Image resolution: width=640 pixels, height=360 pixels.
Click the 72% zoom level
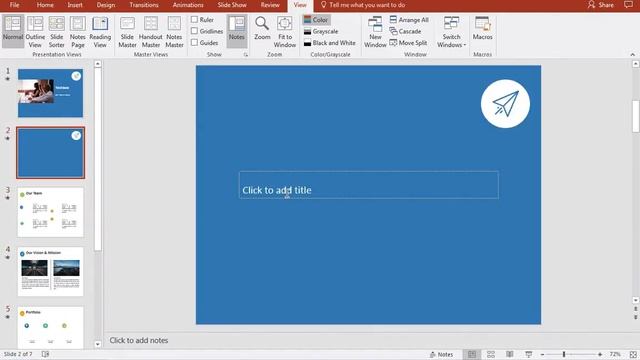pyautogui.click(x=615, y=354)
